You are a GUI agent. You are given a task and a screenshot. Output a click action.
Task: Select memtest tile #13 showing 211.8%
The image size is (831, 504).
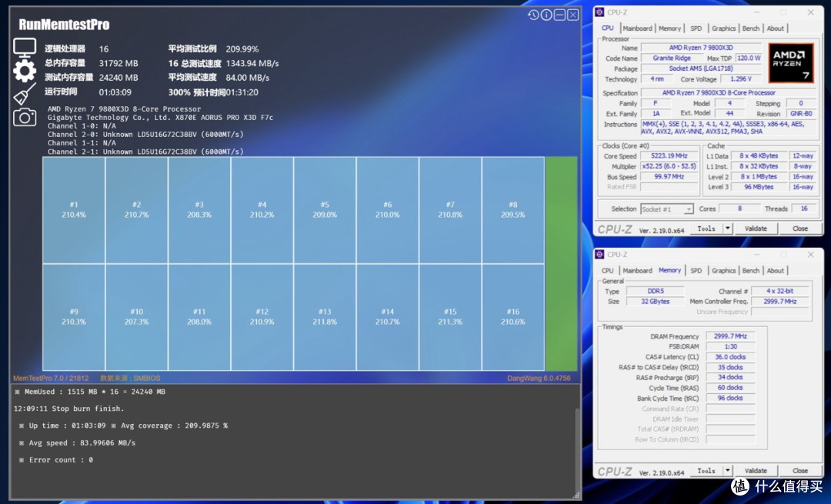click(325, 317)
